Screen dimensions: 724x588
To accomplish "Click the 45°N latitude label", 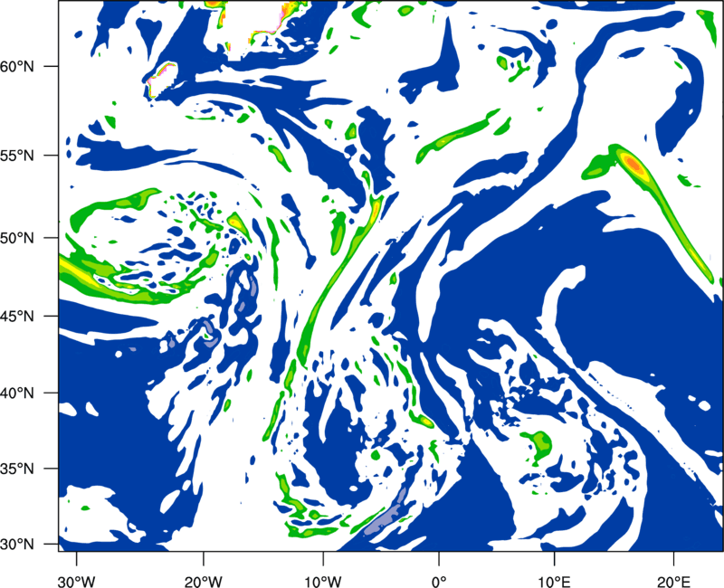I will point(17,316).
